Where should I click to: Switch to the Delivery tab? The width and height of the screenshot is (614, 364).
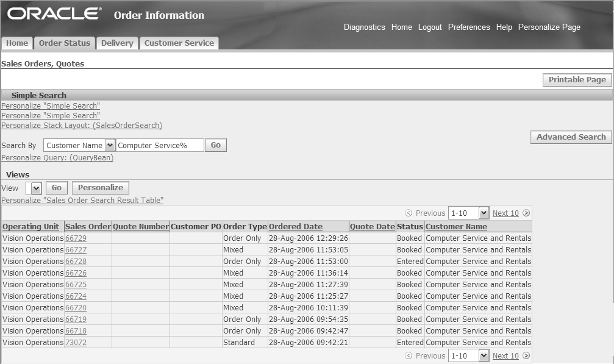117,43
